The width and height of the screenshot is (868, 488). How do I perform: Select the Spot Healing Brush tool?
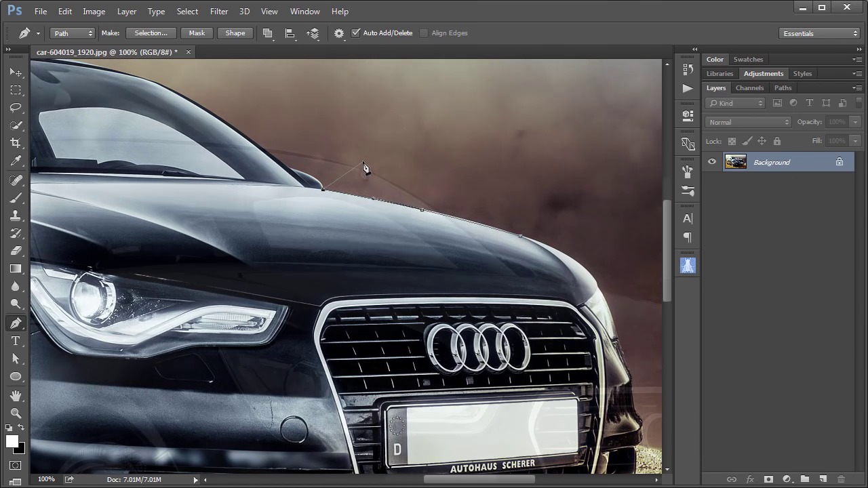point(16,180)
